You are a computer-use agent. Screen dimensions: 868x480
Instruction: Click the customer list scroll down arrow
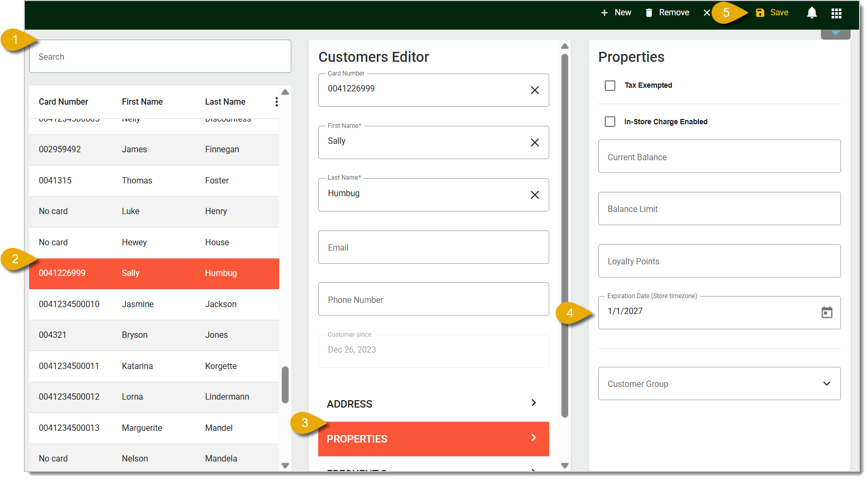285,466
